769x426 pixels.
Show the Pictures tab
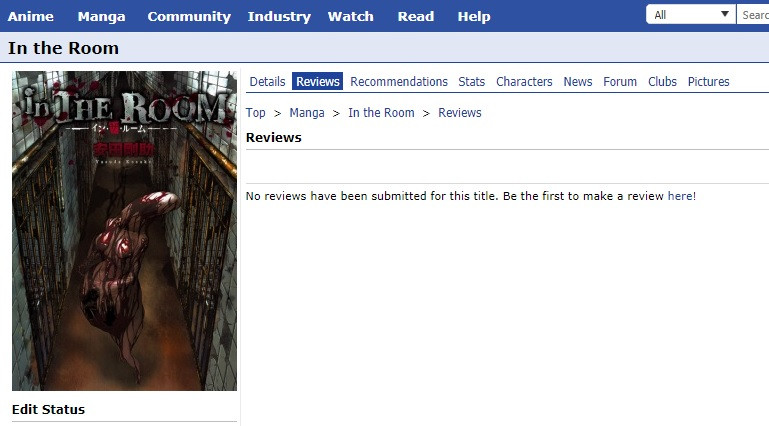(x=708, y=81)
